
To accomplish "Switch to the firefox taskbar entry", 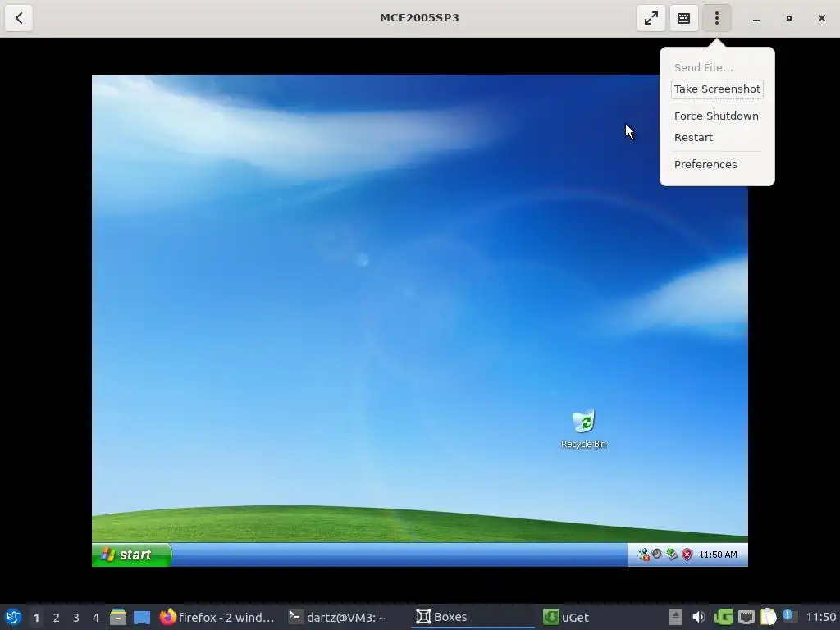I will [217, 617].
